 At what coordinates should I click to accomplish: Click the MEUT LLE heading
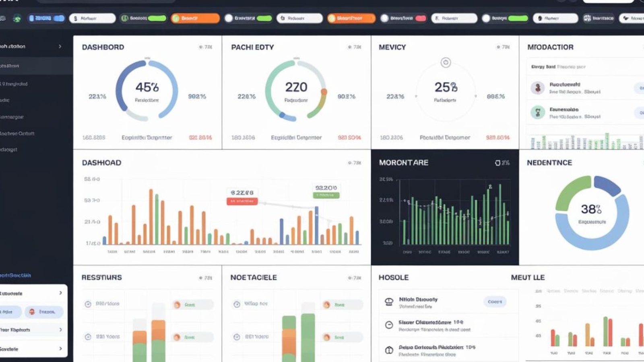[528, 278]
